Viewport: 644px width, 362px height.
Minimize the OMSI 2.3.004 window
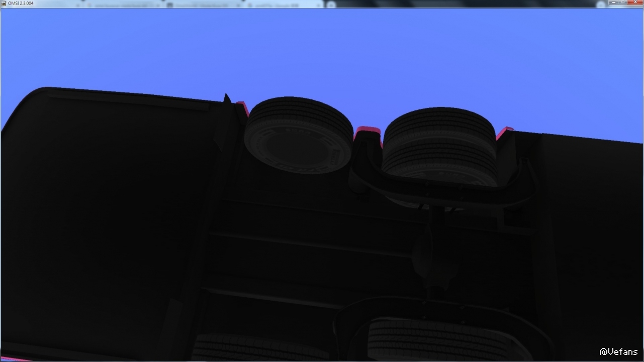614,3
